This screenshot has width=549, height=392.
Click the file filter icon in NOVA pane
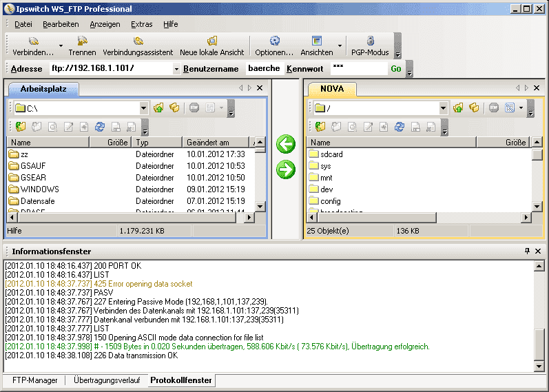point(510,108)
